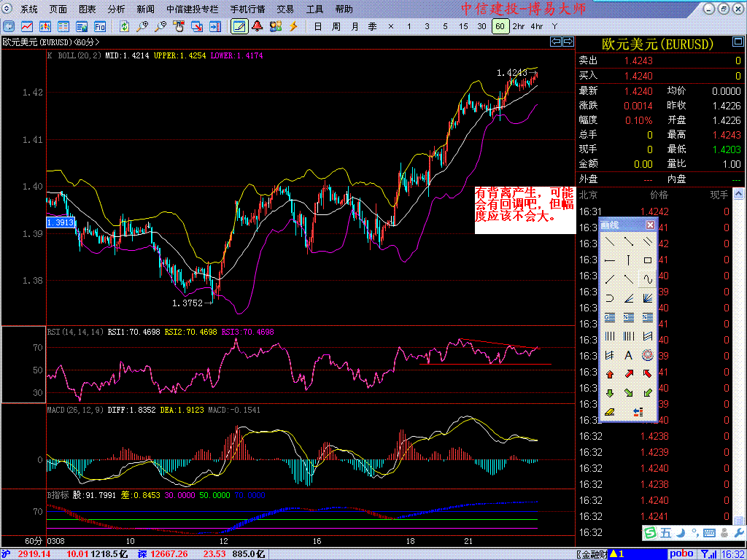This screenshot has height=560, width=747.
Task: Click the Sogou S input method icon
Action: 650,532
